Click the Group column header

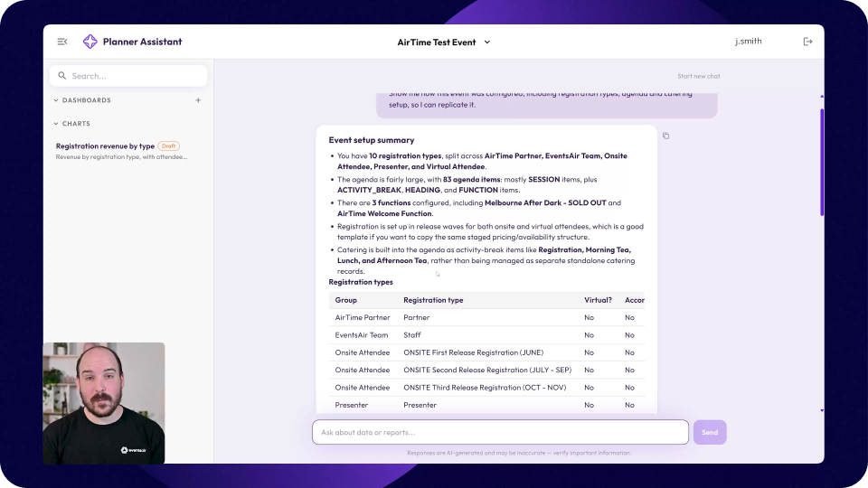point(346,300)
